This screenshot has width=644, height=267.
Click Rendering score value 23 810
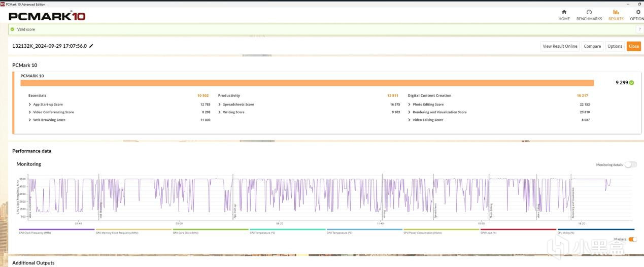coord(584,112)
